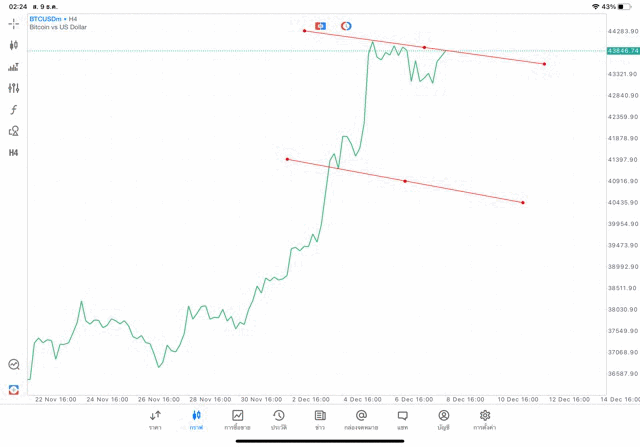Open the ข่าว (News) tab

320,419
